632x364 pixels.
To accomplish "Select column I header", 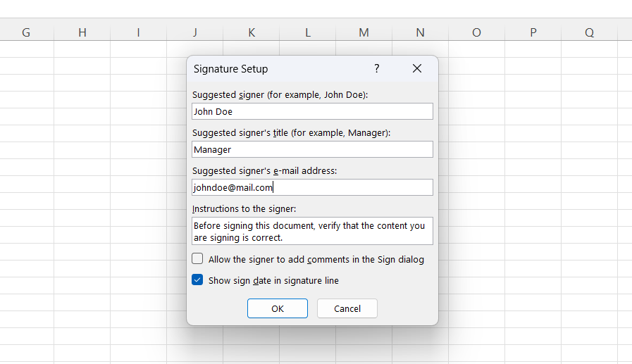I will pos(138,32).
